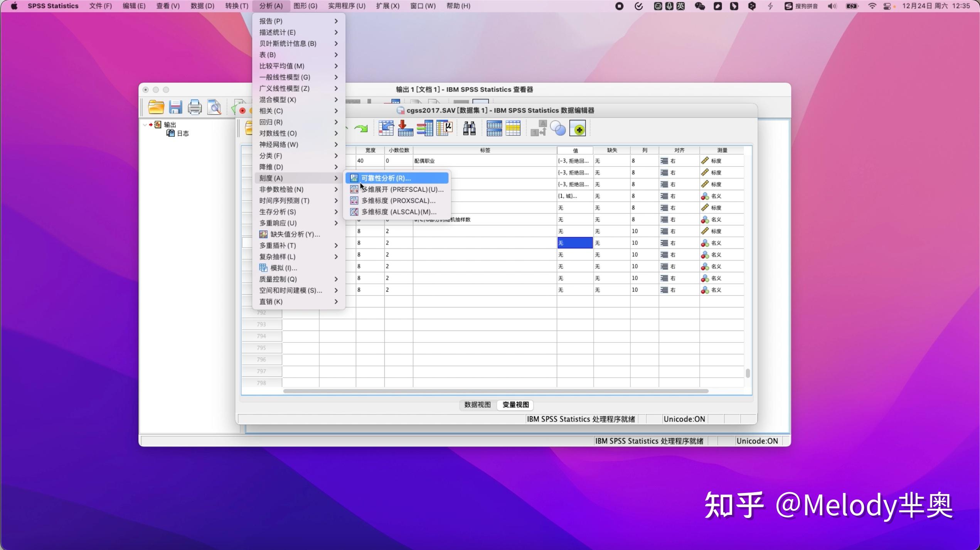Open print preview in Viewer toolbar

coord(214,107)
